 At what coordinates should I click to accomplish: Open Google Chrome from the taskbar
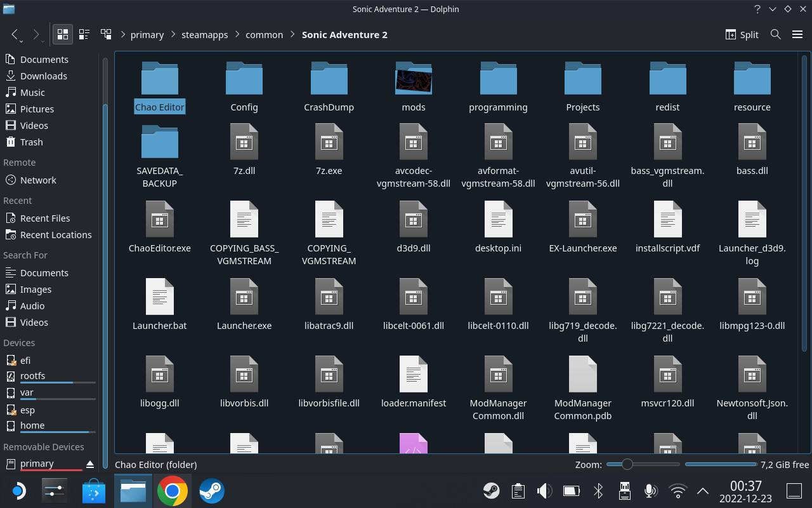coord(173,491)
